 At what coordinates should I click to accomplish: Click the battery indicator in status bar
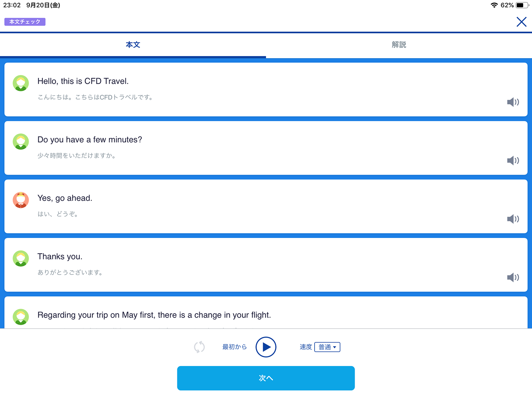[522, 5]
